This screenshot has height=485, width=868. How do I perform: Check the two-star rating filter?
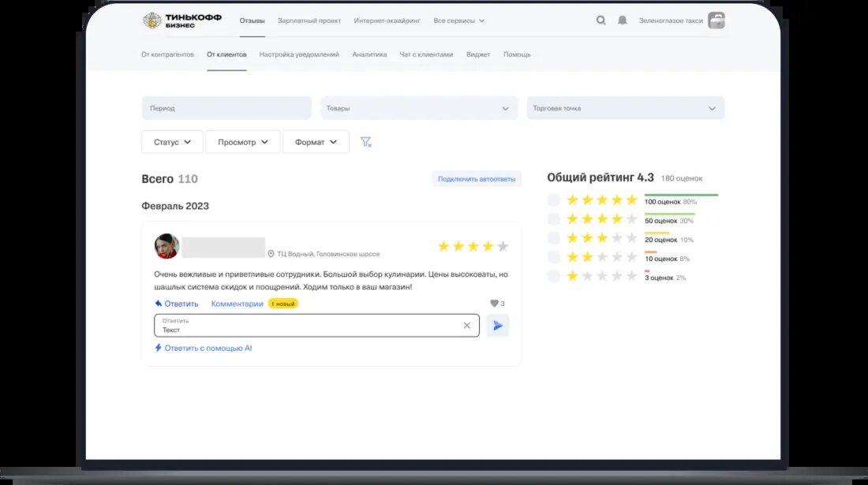tap(554, 256)
